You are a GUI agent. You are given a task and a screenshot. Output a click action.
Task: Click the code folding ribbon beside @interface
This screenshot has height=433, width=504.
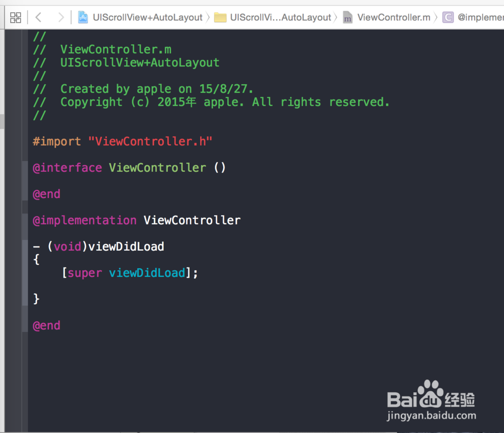point(25,181)
